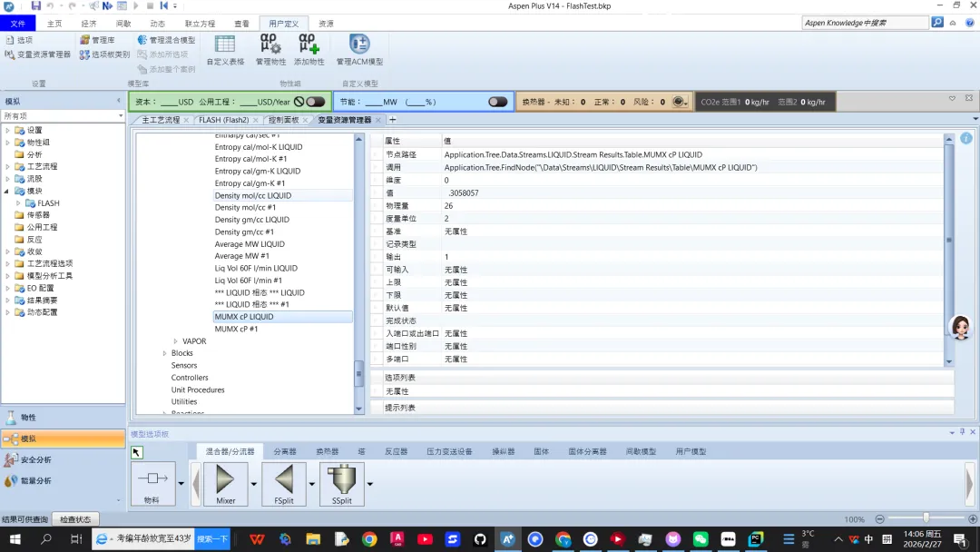Open the 能量分析 environment button
980x552 pixels.
[63, 481]
